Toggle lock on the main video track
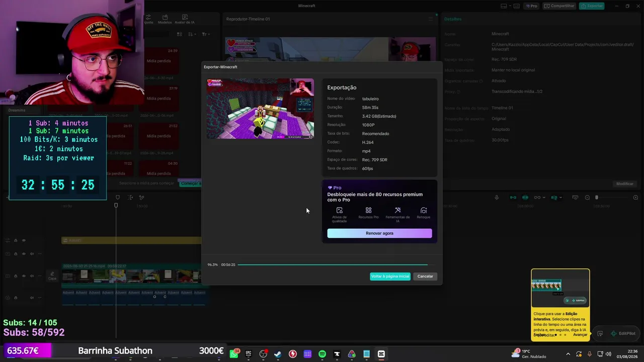Viewport: 644px width, 362px height. tap(16, 276)
